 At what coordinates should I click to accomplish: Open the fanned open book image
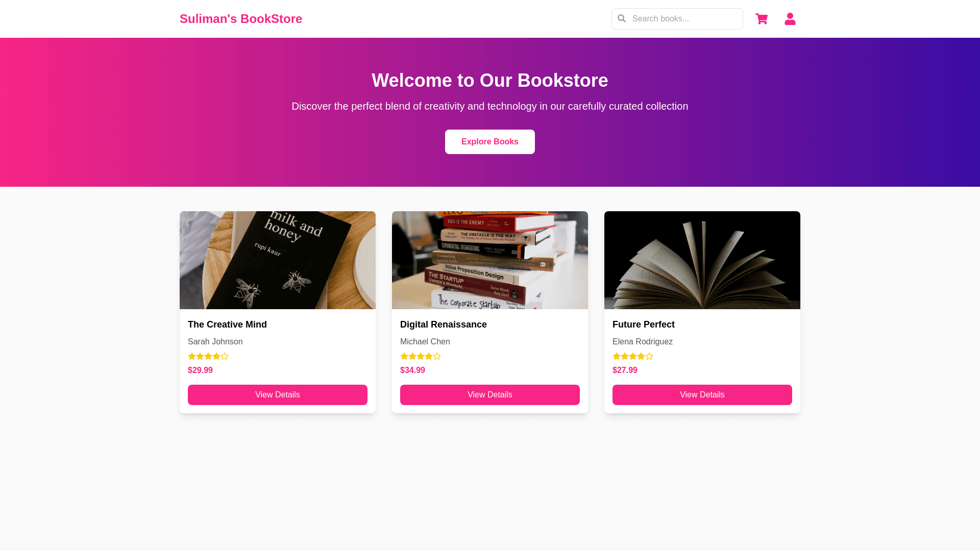[702, 260]
